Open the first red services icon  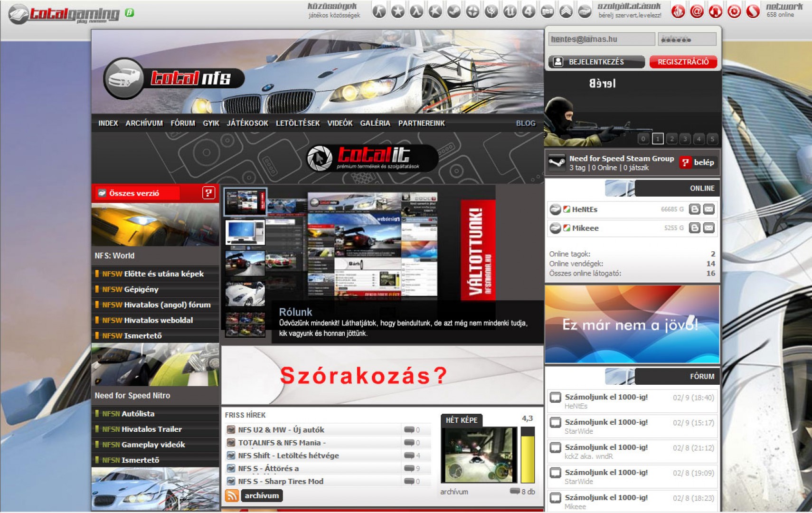[678, 11]
